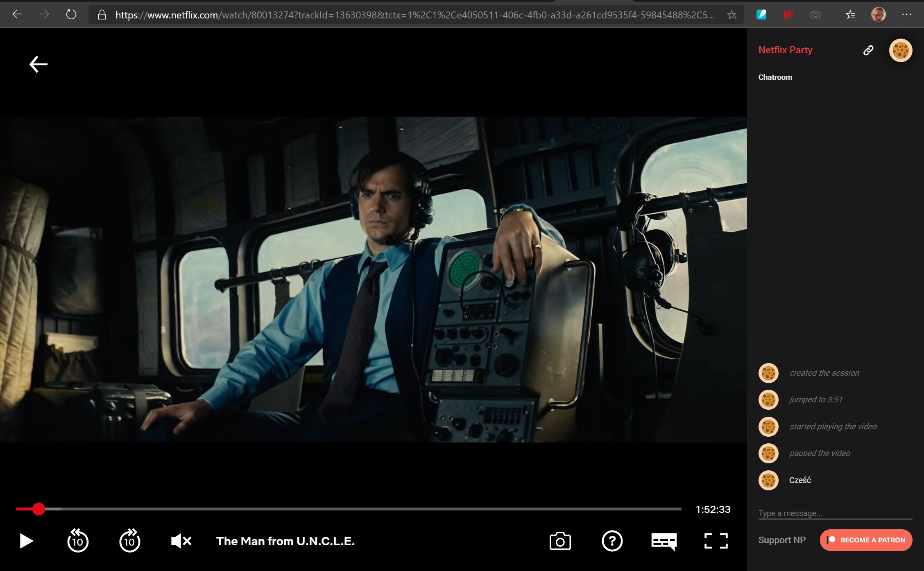The height and width of the screenshot is (571, 924).
Task: Open subtitles and audio options
Action: (x=664, y=541)
